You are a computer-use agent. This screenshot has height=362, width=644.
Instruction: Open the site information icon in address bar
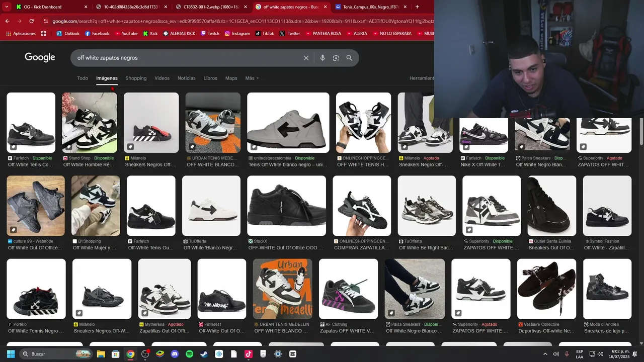[46, 21]
